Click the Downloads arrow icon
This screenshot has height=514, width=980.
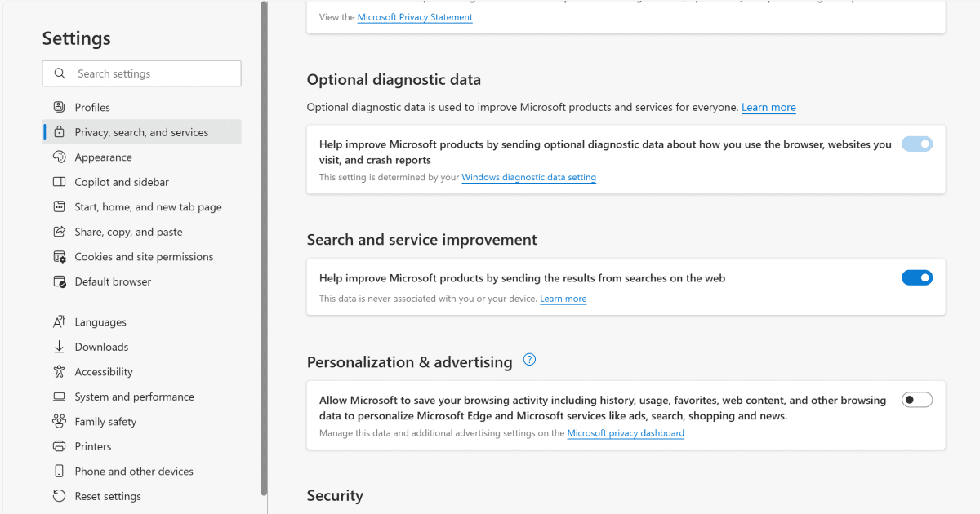(59, 347)
